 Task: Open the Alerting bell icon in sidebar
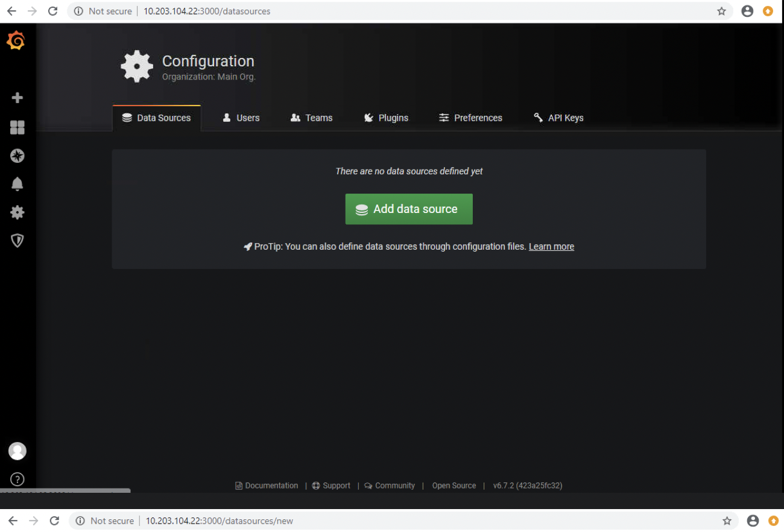pos(17,184)
